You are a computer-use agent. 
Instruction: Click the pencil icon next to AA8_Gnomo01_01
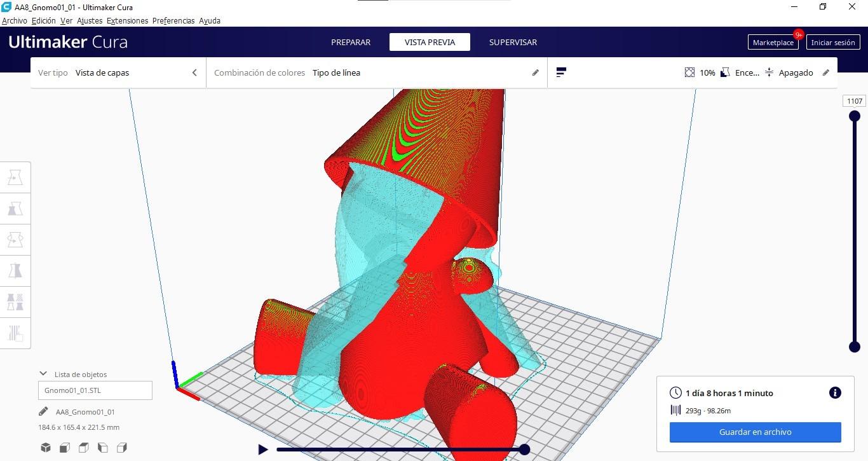point(43,411)
